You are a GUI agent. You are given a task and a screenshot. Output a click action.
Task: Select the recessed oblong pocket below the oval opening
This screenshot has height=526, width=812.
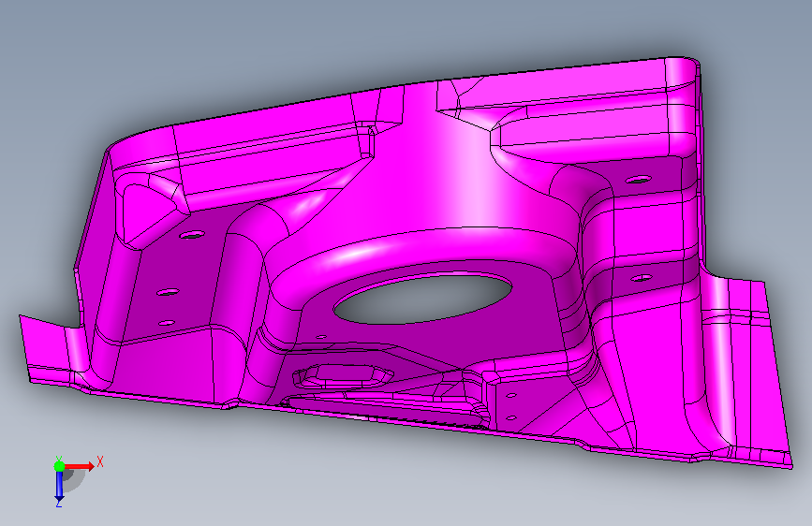(x=344, y=375)
